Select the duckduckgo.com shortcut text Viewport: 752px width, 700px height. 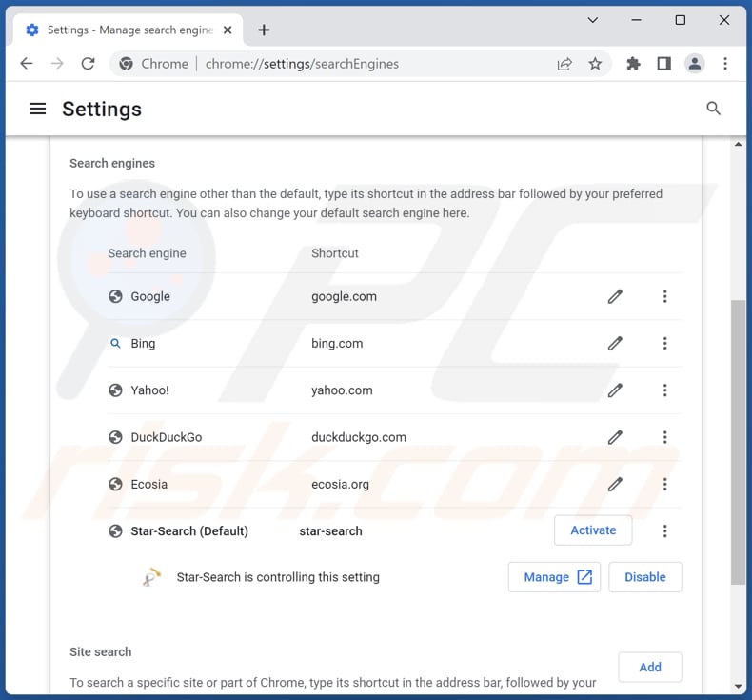click(x=359, y=437)
